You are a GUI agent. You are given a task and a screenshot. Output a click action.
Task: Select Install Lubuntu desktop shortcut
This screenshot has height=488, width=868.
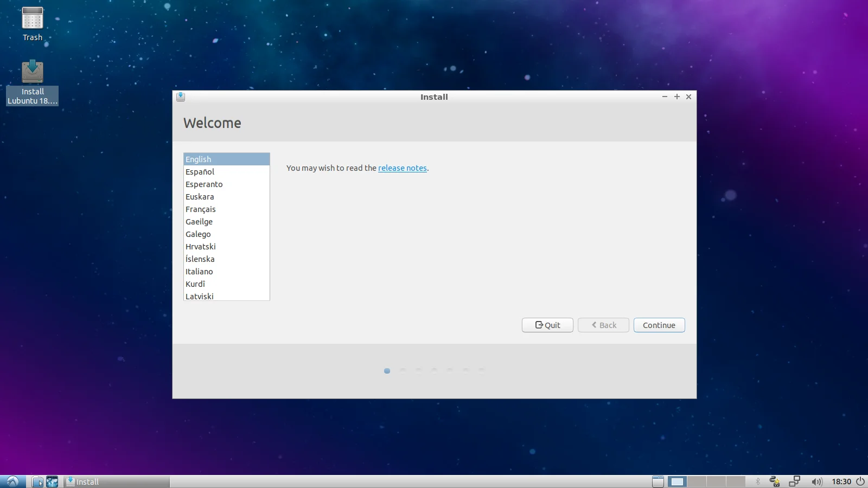(x=33, y=81)
